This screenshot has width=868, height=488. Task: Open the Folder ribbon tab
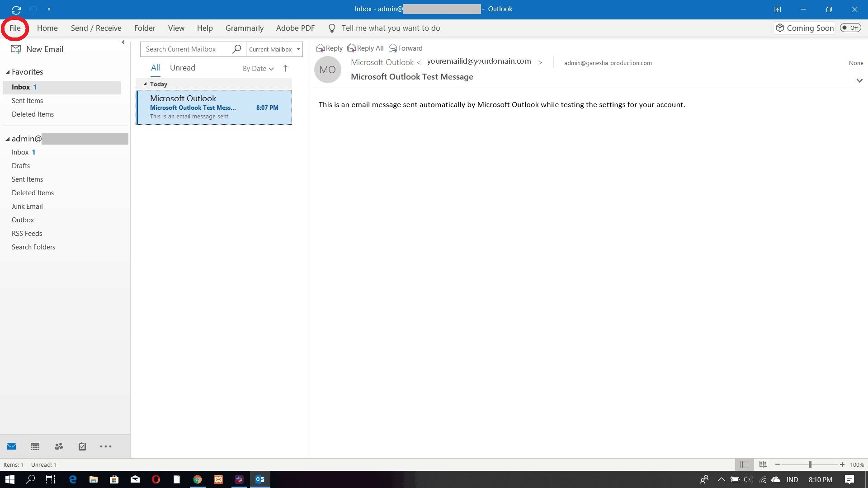(145, 28)
